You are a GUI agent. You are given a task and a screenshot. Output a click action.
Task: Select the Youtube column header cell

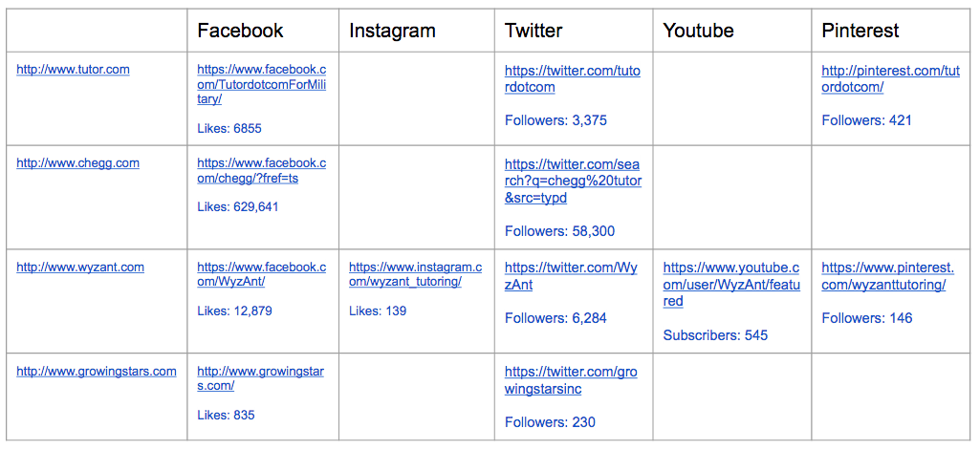point(732,30)
